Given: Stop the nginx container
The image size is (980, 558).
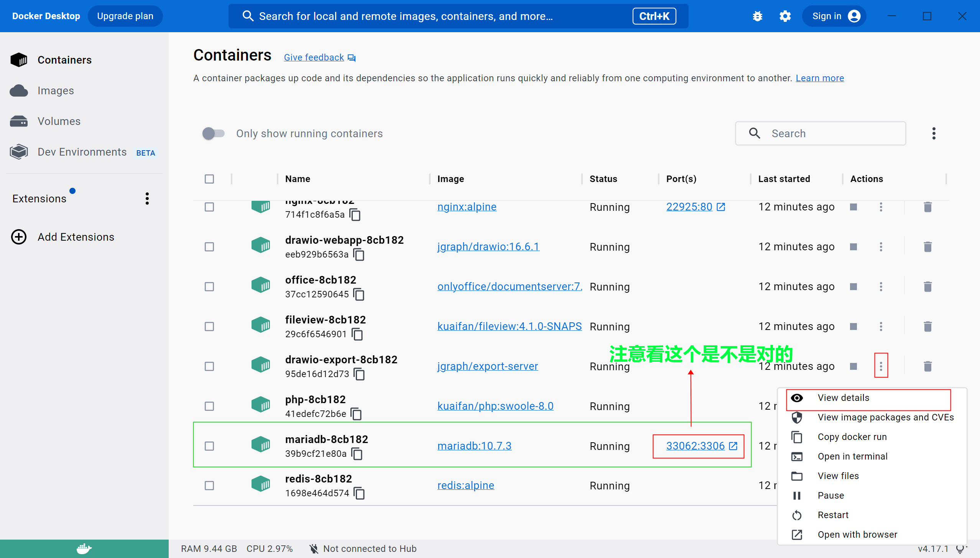Looking at the screenshot, I should [853, 207].
